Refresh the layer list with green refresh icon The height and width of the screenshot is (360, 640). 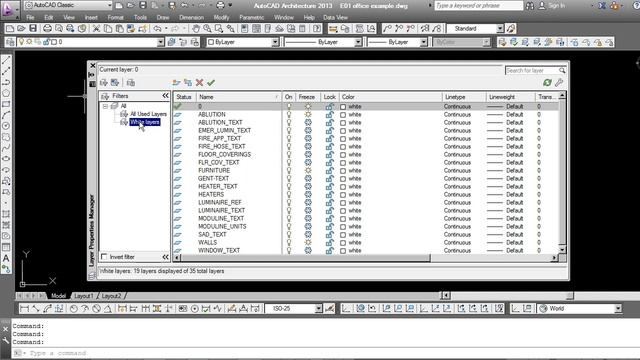pos(547,82)
